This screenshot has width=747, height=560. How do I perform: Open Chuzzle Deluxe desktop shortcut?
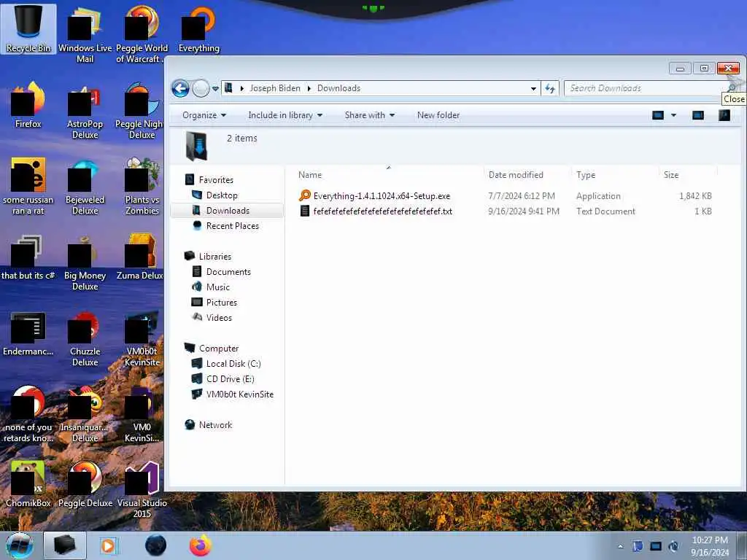point(85,338)
